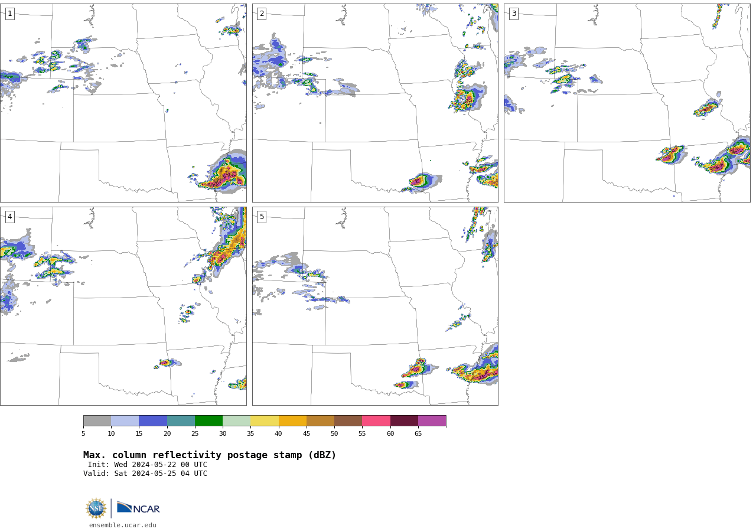Click the purple 65+ dBZ swatch
This screenshot has height=532, width=756.
point(432,420)
